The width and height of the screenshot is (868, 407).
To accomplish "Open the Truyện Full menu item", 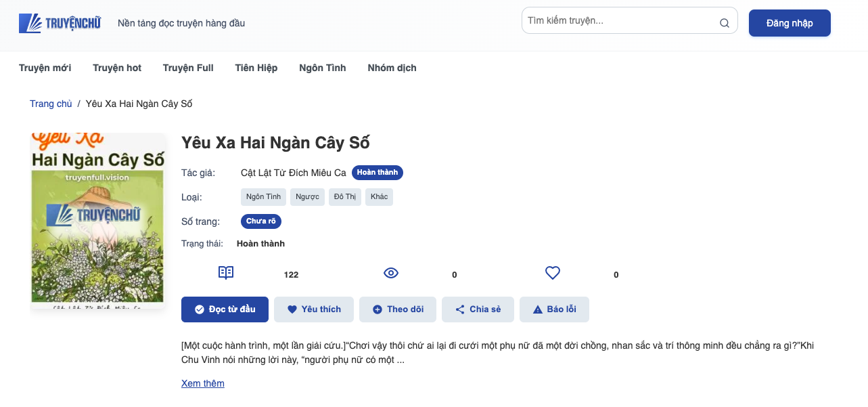I will click(187, 68).
